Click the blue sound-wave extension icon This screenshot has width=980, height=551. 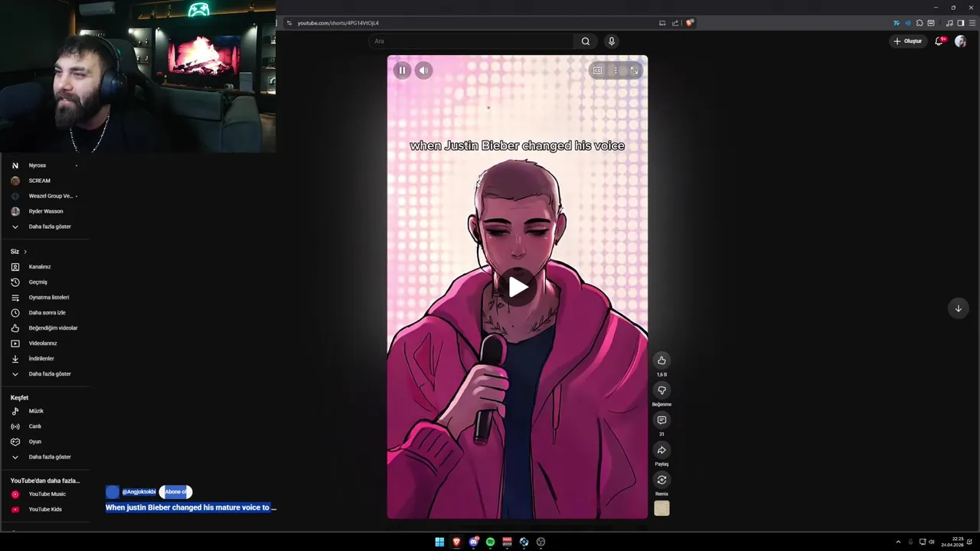click(x=908, y=23)
